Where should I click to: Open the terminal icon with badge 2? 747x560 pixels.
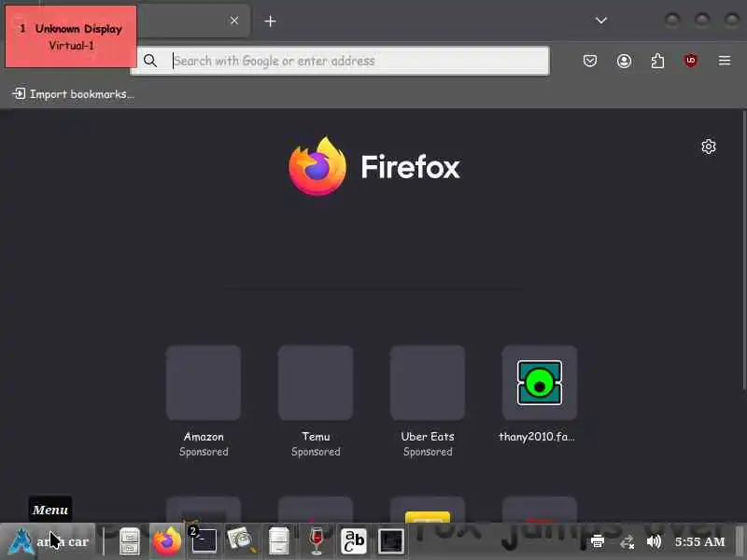[x=204, y=540]
